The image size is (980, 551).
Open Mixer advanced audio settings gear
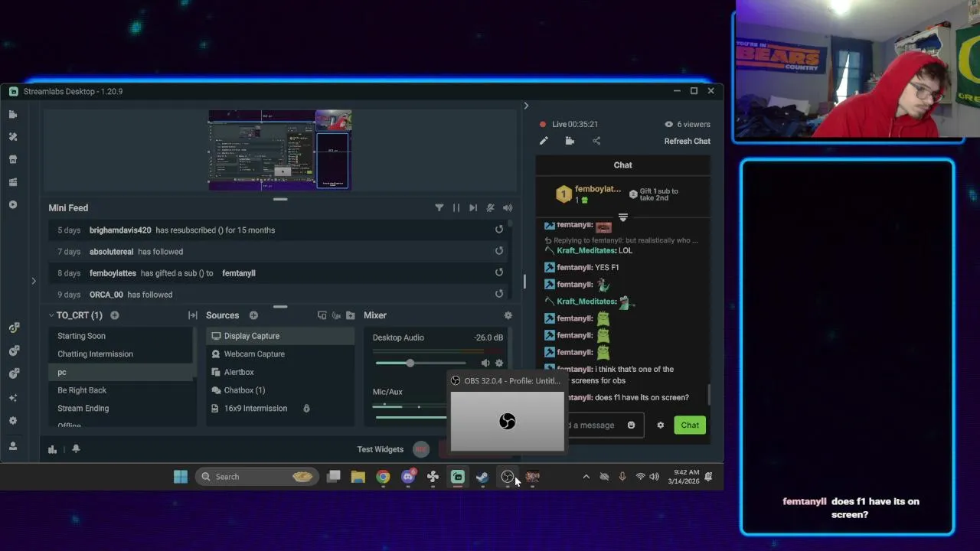point(508,315)
